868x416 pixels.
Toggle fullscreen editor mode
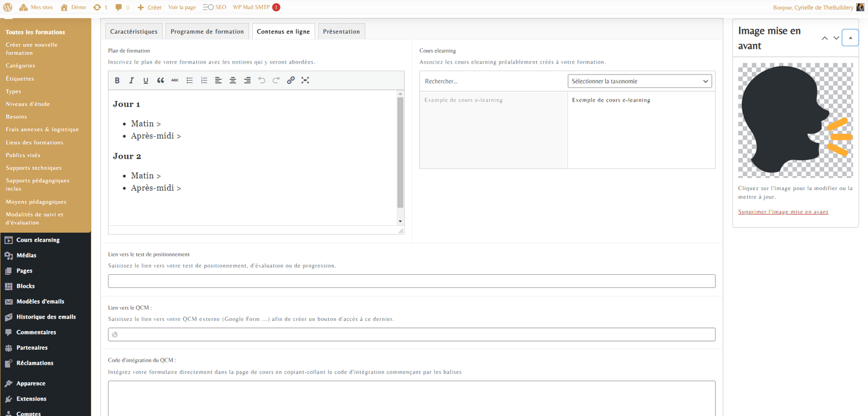[305, 80]
